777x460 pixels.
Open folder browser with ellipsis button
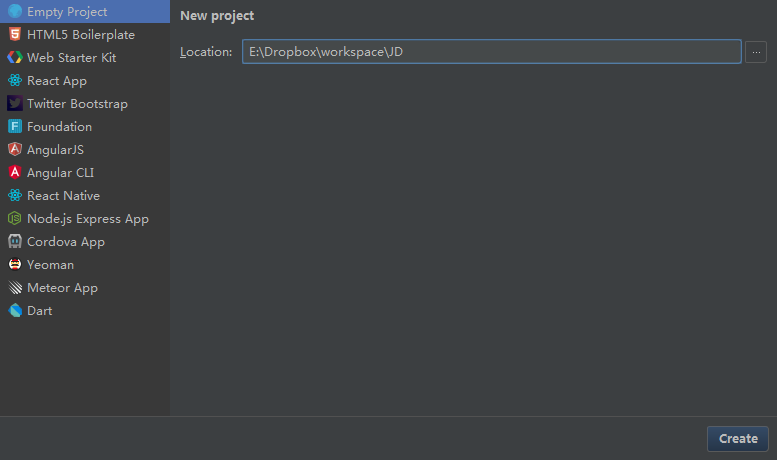pyautogui.click(x=756, y=52)
